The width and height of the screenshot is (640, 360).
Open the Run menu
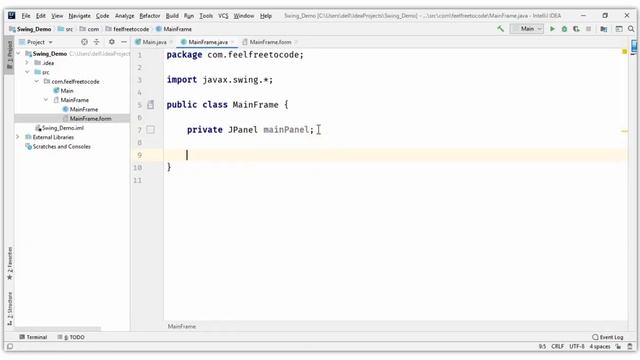coord(189,16)
